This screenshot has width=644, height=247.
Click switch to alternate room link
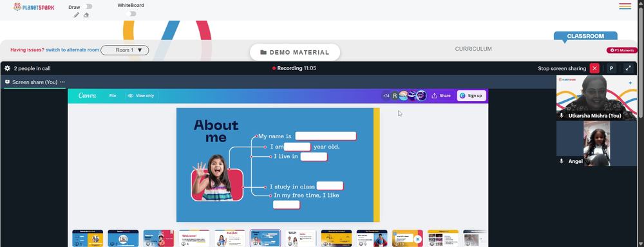[x=72, y=50]
